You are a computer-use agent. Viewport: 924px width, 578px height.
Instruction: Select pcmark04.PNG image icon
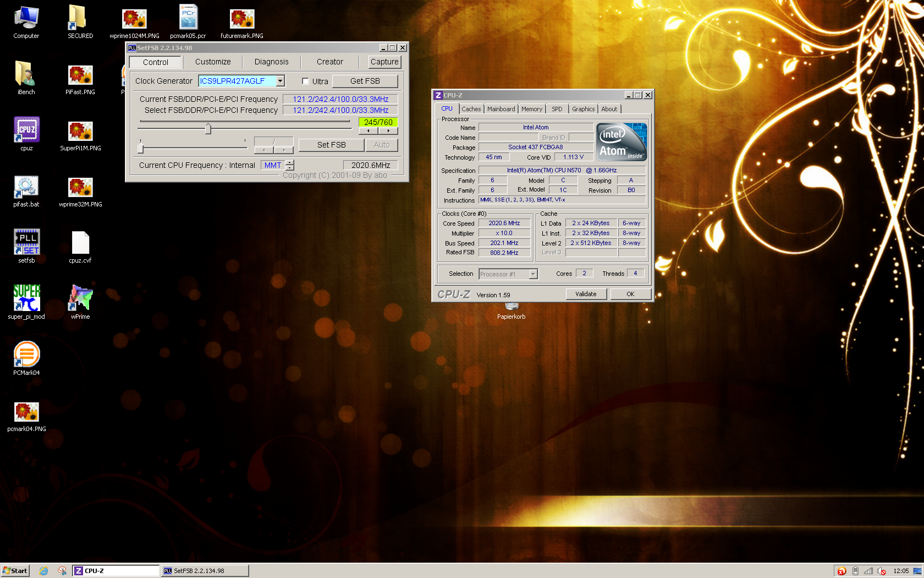click(26, 416)
